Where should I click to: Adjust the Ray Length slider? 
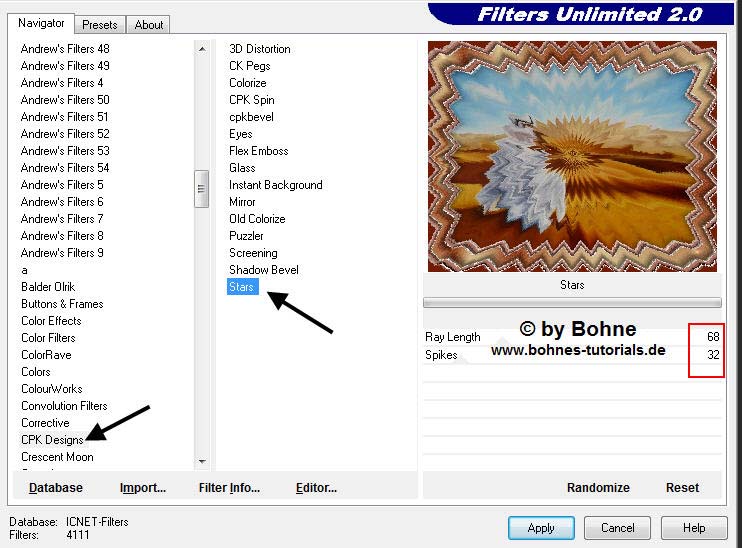570,337
